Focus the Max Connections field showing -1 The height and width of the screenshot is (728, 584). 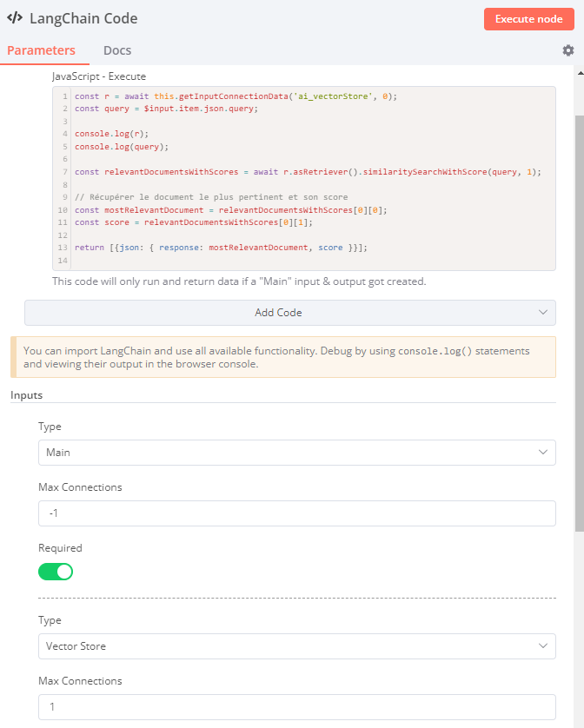pyautogui.click(x=297, y=513)
